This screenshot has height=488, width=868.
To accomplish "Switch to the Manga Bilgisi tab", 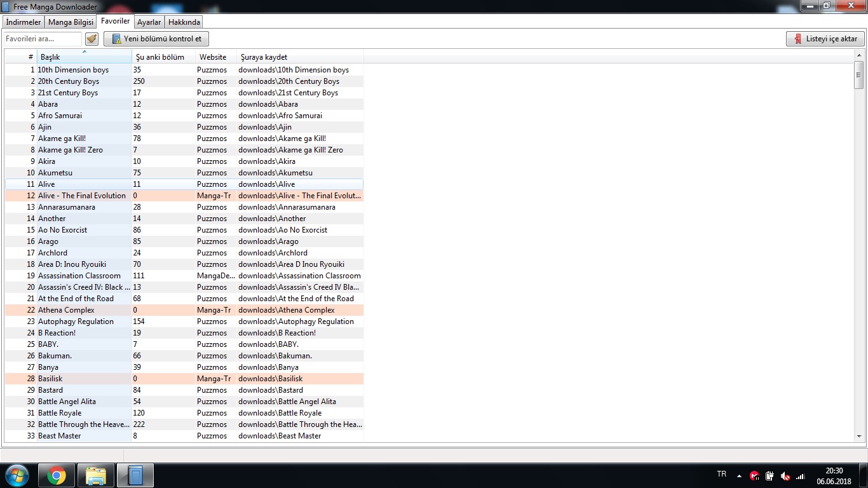I will pos(71,22).
